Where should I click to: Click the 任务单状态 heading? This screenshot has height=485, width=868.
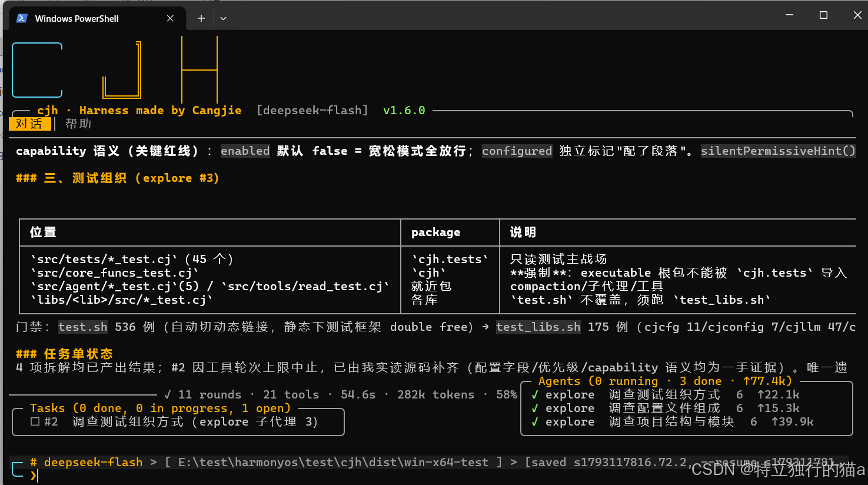[78, 354]
